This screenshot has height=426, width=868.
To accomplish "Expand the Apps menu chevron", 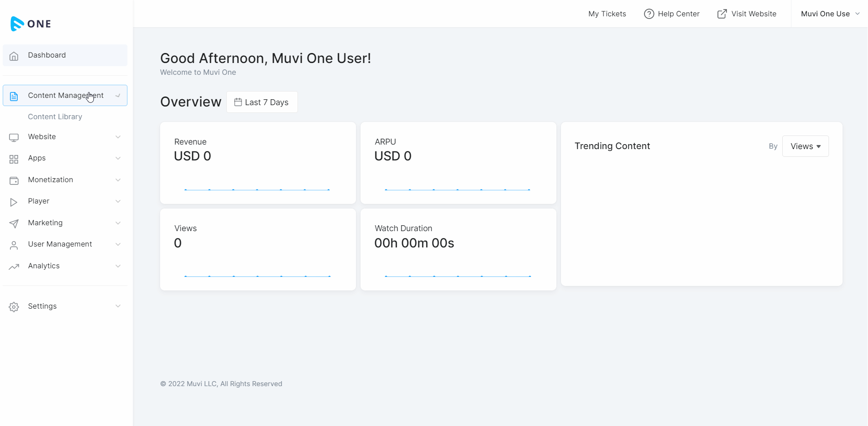I will point(118,158).
